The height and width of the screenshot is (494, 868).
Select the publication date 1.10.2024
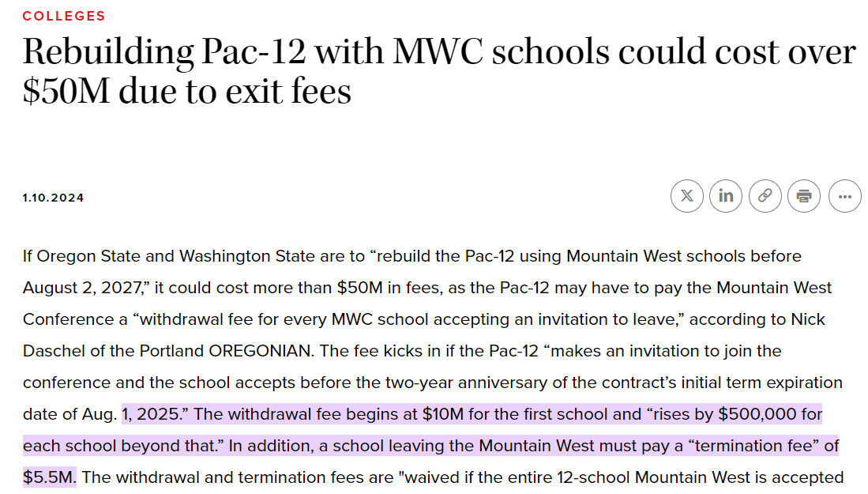pos(53,198)
